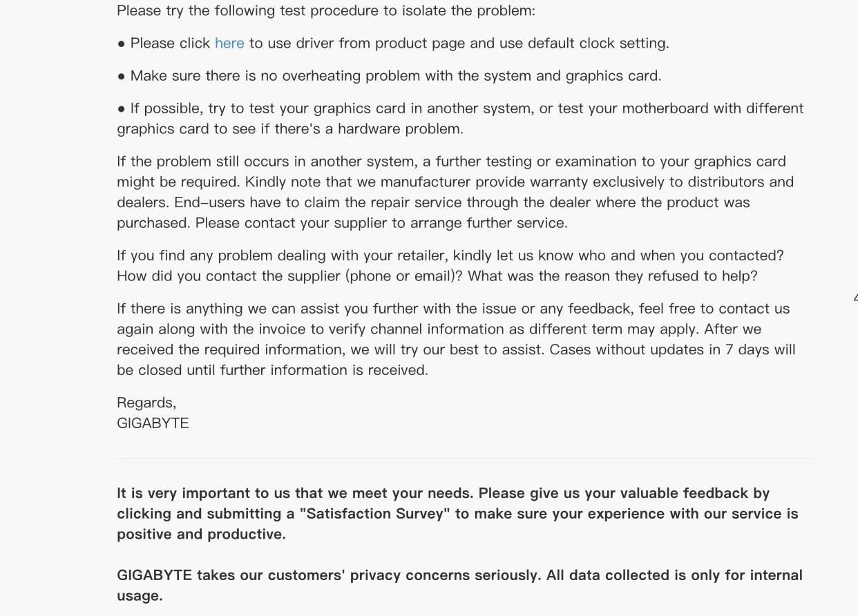Screen dimensions: 858x616
Task: Click the "GIGABYTE" signature text
Action: pyautogui.click(x=153, y=423)
